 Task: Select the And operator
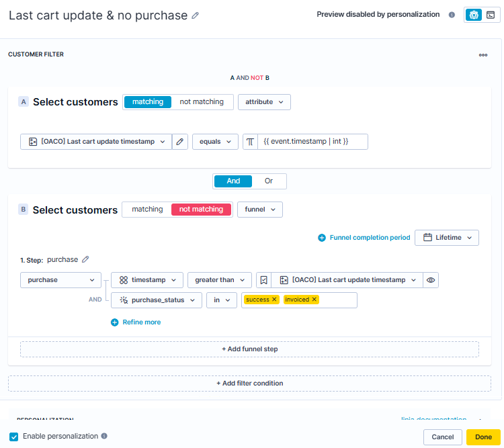click(x=233, y=181)
